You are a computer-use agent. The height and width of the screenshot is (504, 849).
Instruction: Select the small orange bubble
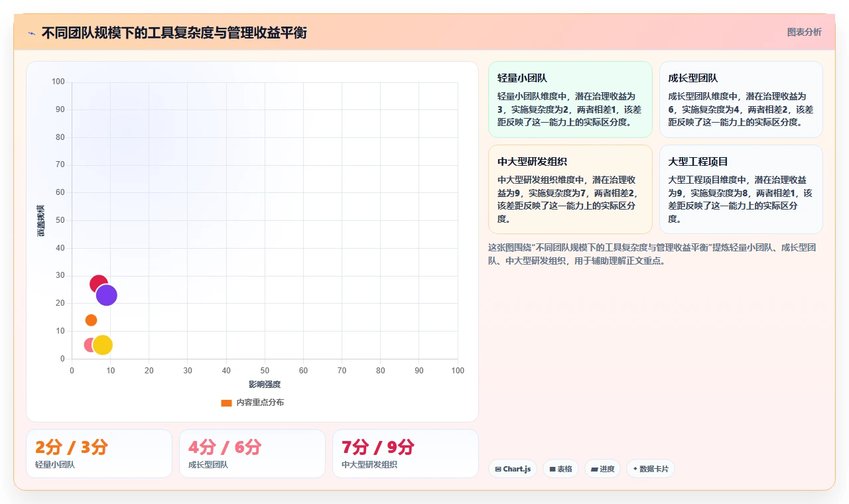(x=92, y=320)
